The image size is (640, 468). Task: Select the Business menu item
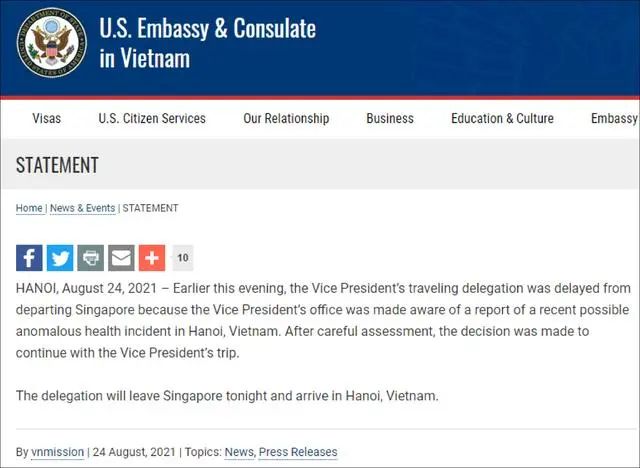[390, 118]
